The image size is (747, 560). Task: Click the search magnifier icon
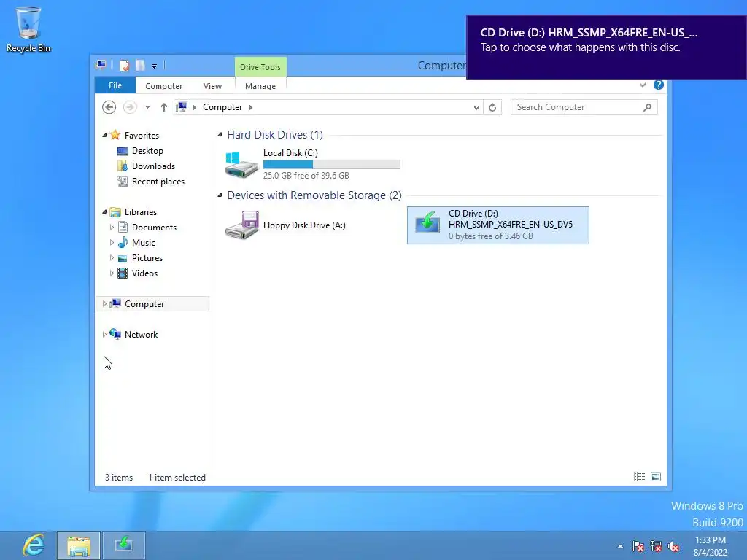[647, 107]
